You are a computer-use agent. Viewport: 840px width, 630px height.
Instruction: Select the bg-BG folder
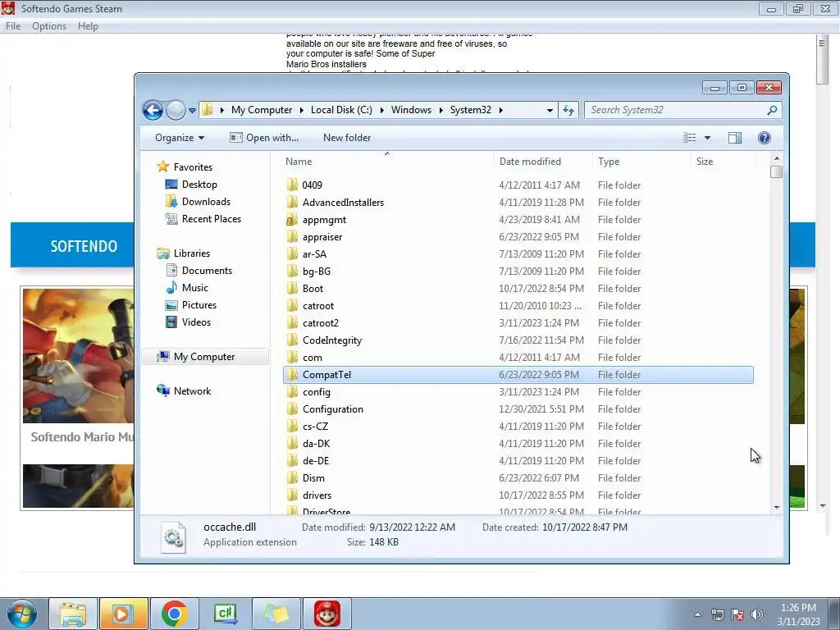(x=518, y=271)
